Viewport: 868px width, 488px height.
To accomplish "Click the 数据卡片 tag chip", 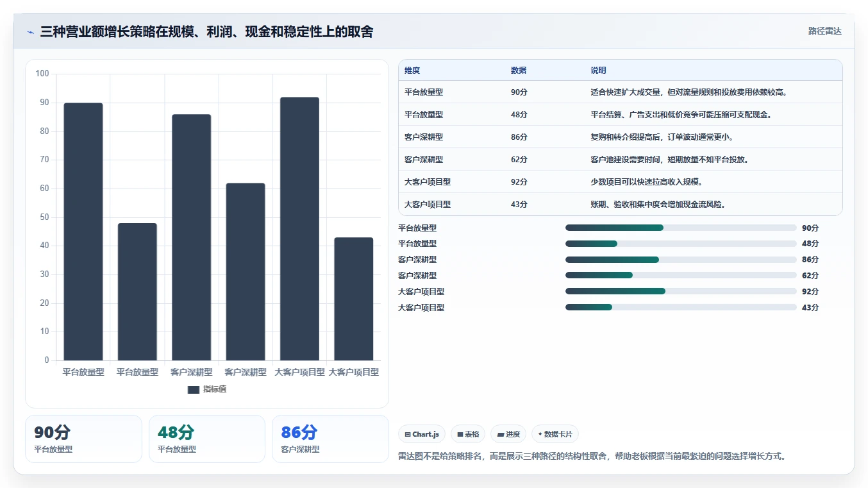I will coord(555,434).
